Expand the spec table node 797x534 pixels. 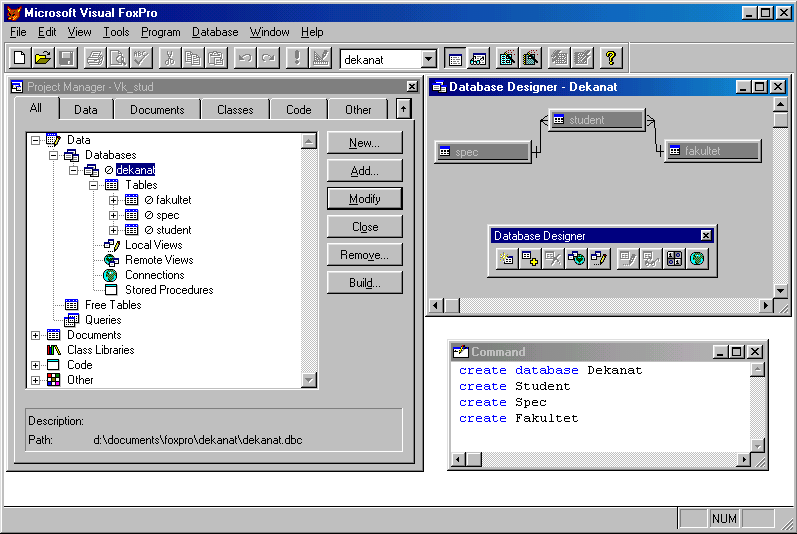(x=113, y=215)
